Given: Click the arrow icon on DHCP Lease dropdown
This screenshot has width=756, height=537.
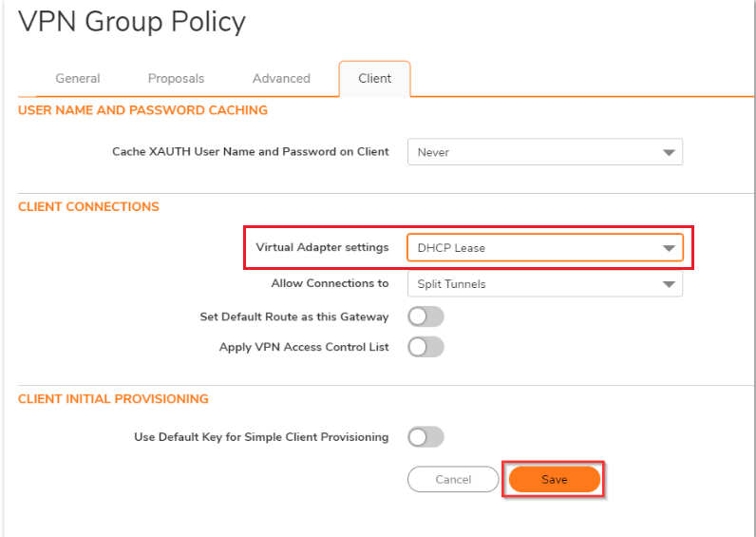Looking at the screenshot, I should click(x=669, y=249).
